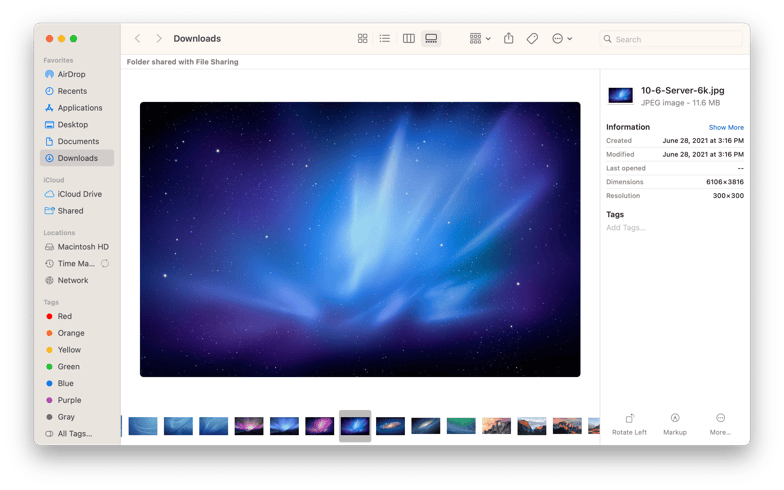The width and height of the screenshot is (784, 490).
Task: Click the Folder shared with File Sharing banner
Action: [x=182, y=62]
